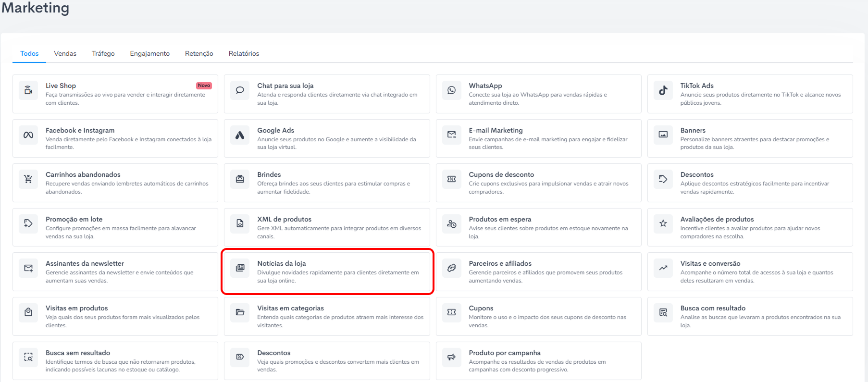Image resolution: width=868 pixels, height=382 pixels.
Task: Open the E-mail Marketing title
Action: click(496, 130)
